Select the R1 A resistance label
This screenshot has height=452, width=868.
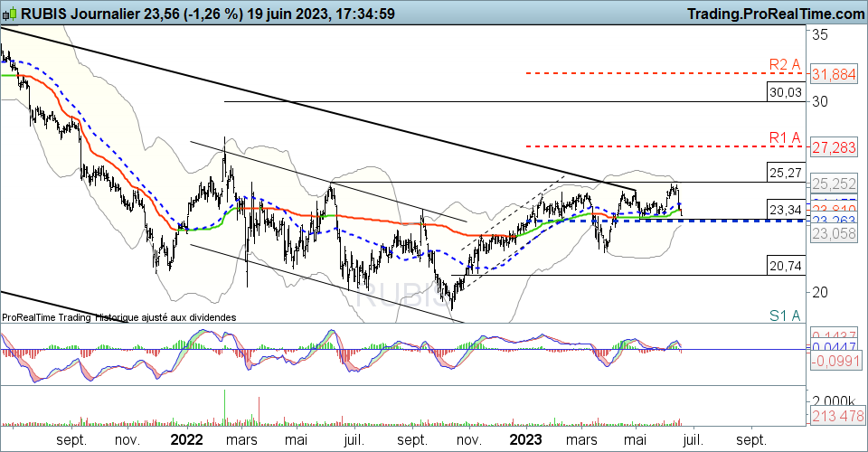coord(785,137)
